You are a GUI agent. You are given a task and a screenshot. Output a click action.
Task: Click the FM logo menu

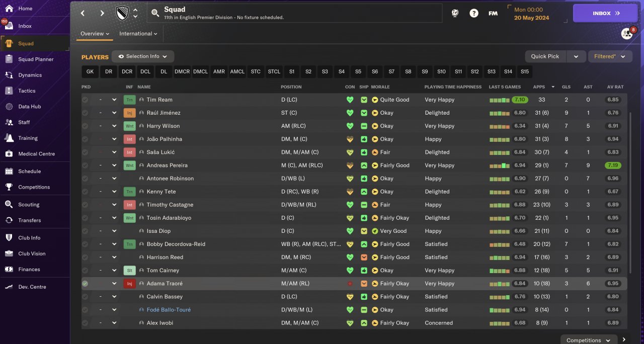click(x=493, y=14)
